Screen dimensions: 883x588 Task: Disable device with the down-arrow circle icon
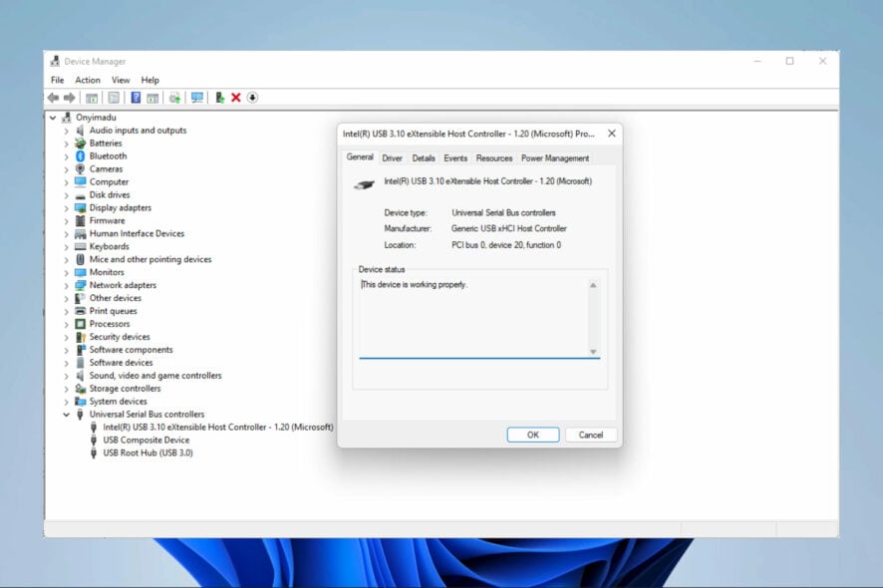[252, 98]
